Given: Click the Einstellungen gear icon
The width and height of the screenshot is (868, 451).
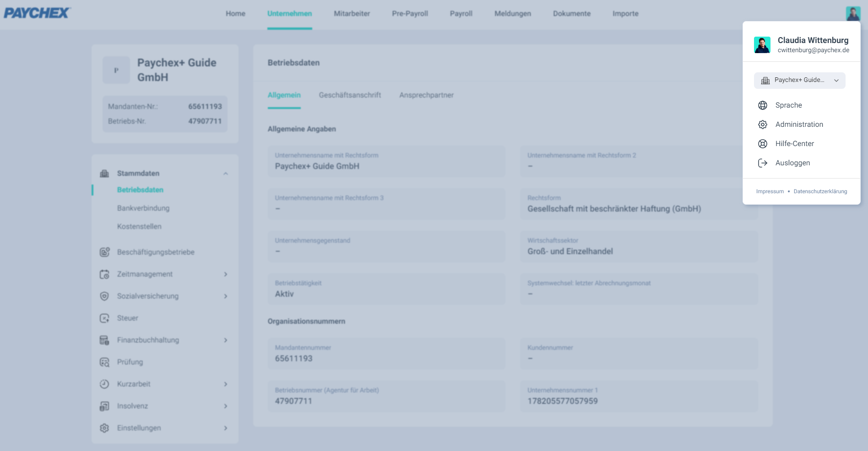Looking at the screenshot, I should (104, 428).
